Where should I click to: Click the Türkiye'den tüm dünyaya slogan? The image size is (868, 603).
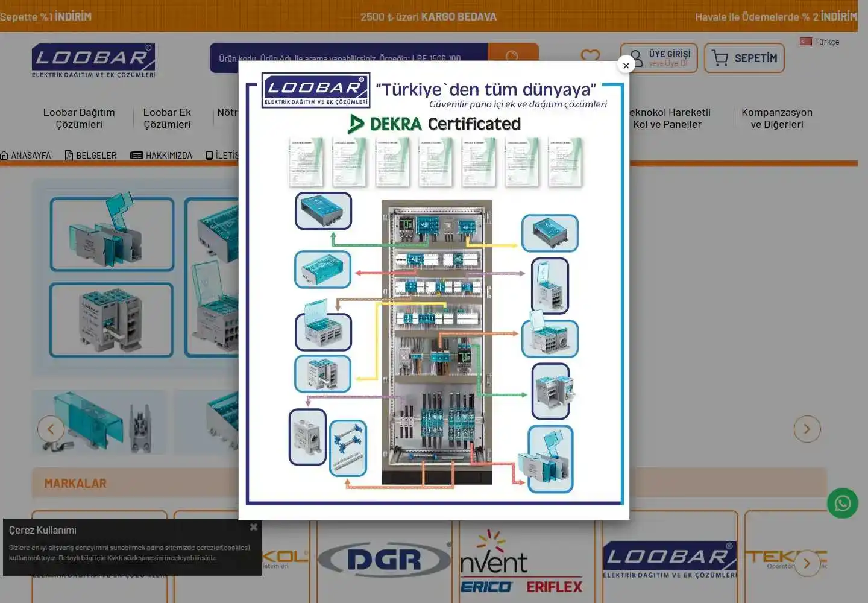coord(486,90)
